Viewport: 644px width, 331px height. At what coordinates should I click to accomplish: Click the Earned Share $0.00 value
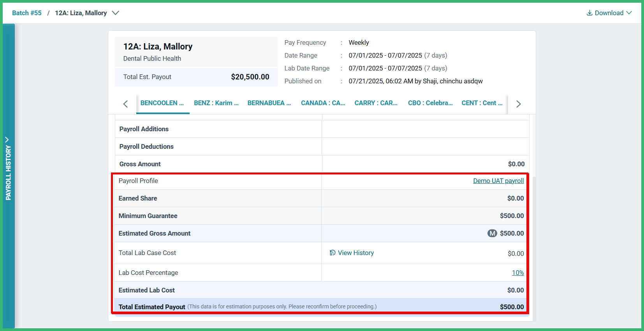pyautogui.click(x=516, y=198)
